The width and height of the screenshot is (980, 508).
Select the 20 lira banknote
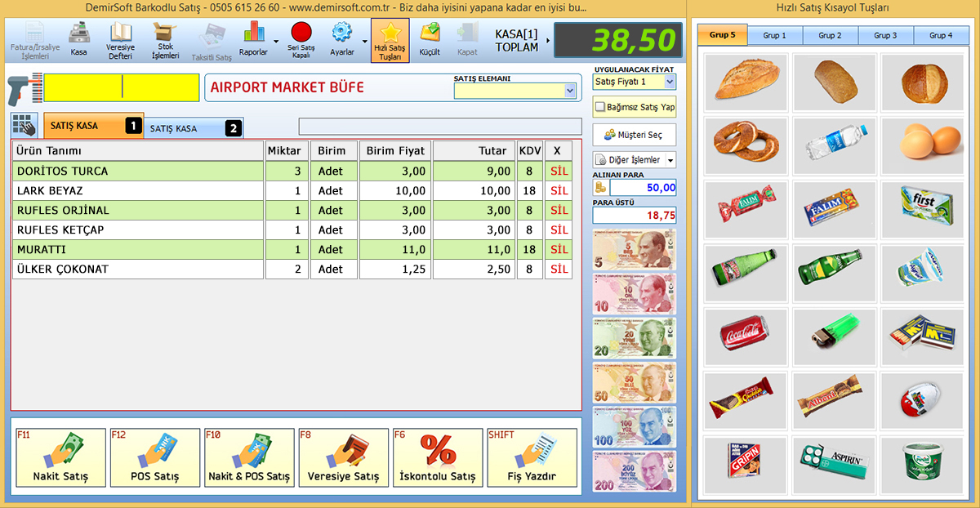635,338
